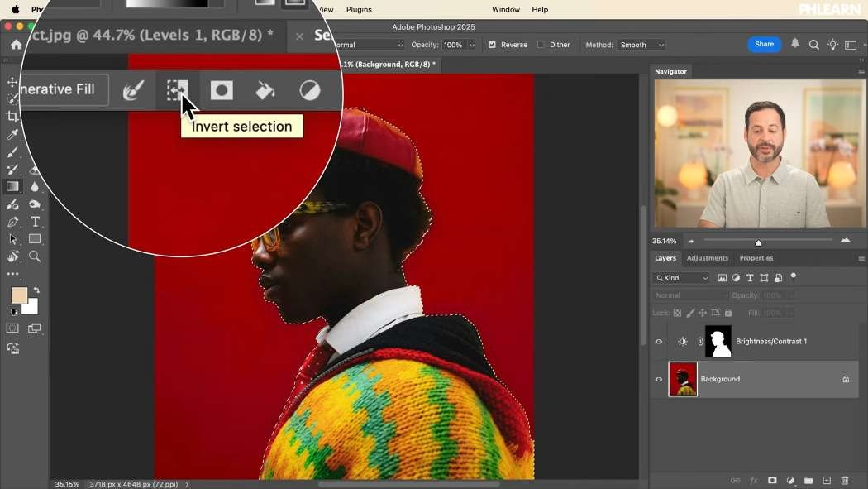Viewport: 868px width, 489px height.
Task: Click the Home icon
Action: [16, 45]
